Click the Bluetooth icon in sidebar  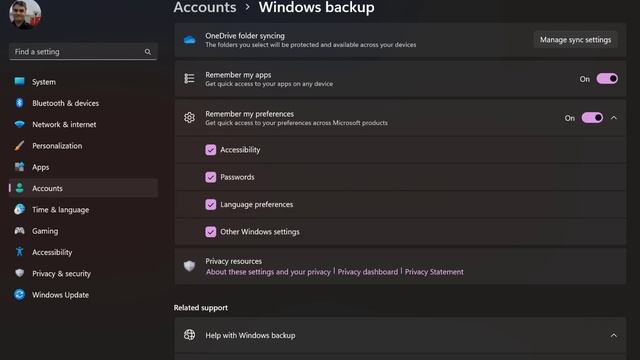tap(19, 103)
